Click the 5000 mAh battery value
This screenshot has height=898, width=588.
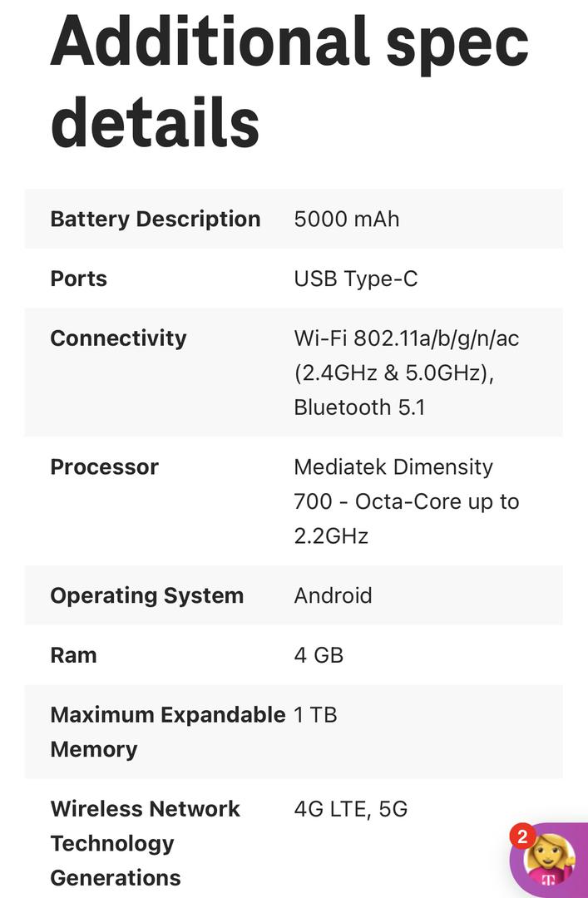point(347,220)
